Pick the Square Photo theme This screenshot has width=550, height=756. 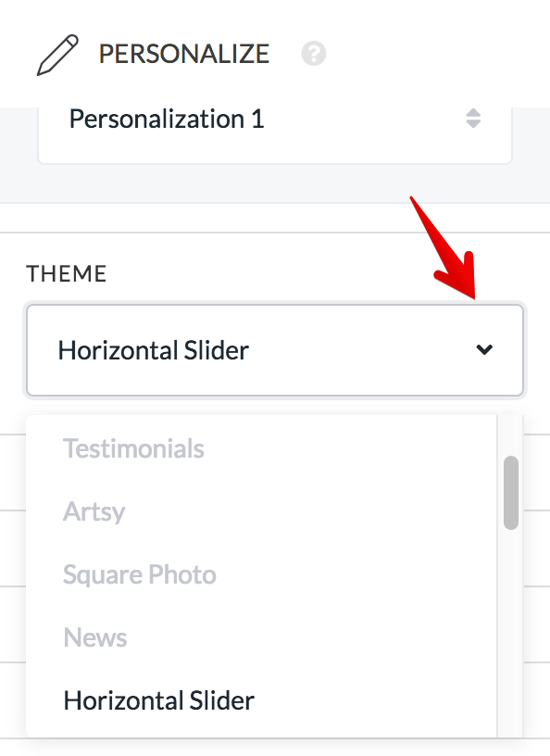click(x=140, y=574)
